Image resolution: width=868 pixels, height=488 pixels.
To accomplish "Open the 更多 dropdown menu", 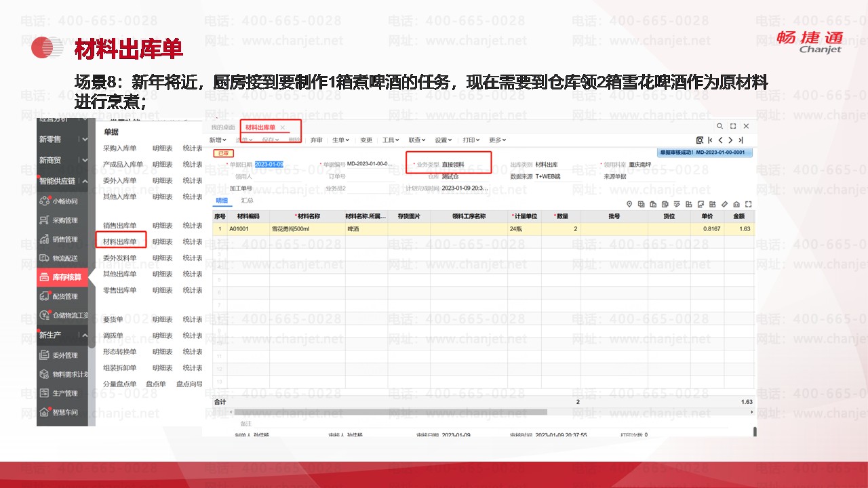I will point(497,140).
